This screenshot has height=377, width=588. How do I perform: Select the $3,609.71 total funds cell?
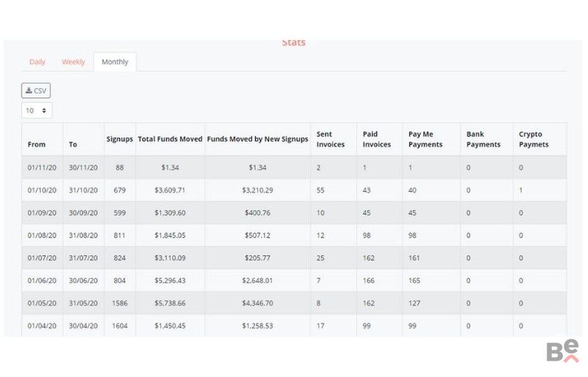(x=170, y=190)
